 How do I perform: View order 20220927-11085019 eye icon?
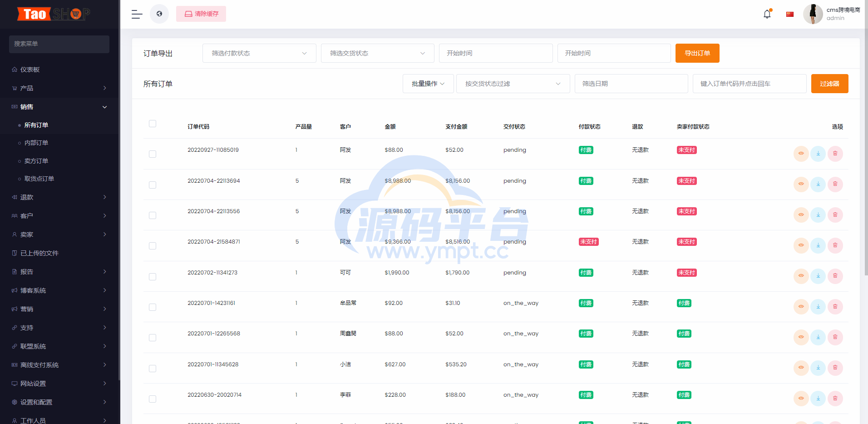coord(801,154)
